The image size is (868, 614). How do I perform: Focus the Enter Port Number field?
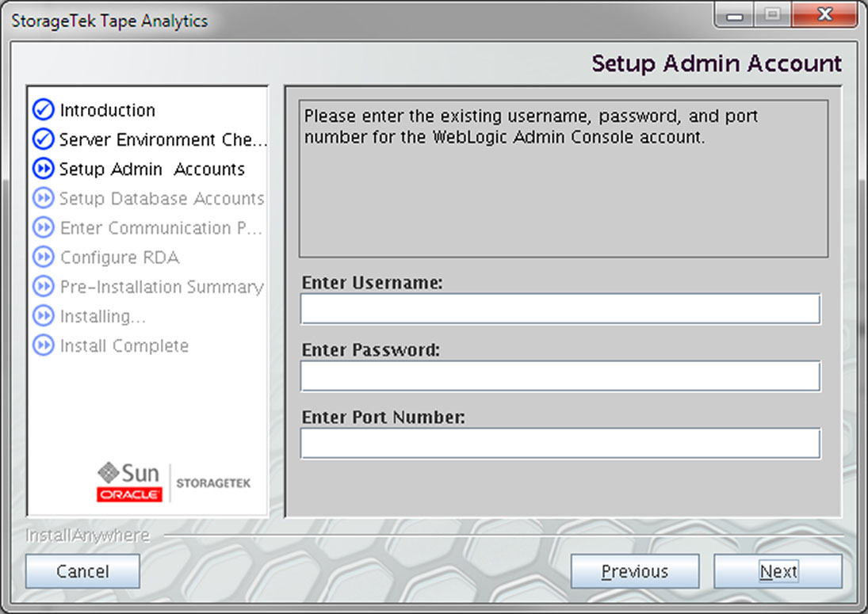click(x=560, y=443)
